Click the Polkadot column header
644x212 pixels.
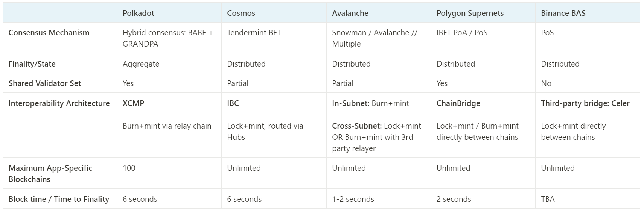coord(139,13)
